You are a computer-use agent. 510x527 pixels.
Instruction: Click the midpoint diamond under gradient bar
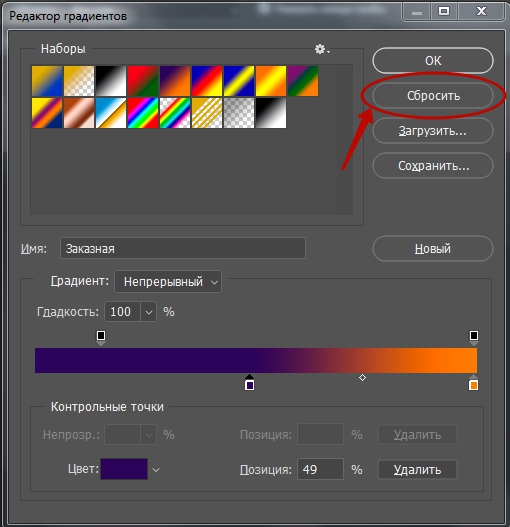pyautogui.click(x=362, y=377)
